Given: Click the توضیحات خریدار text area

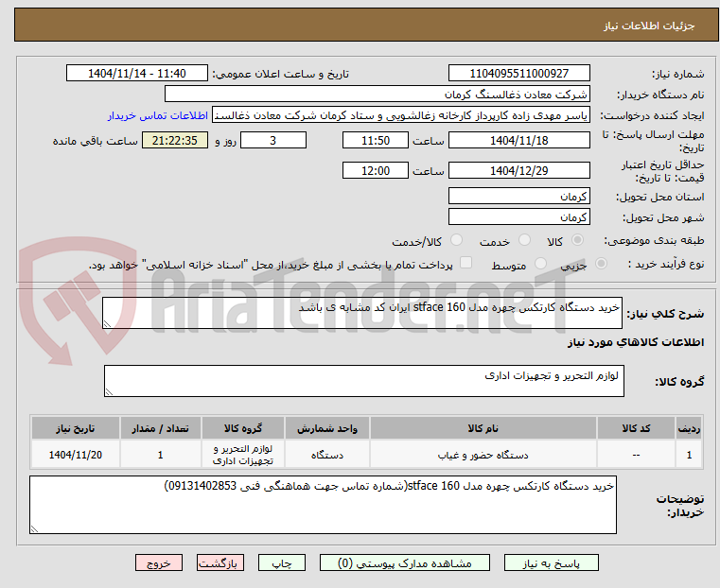Looking at the screenshot, I should (323, 505).
